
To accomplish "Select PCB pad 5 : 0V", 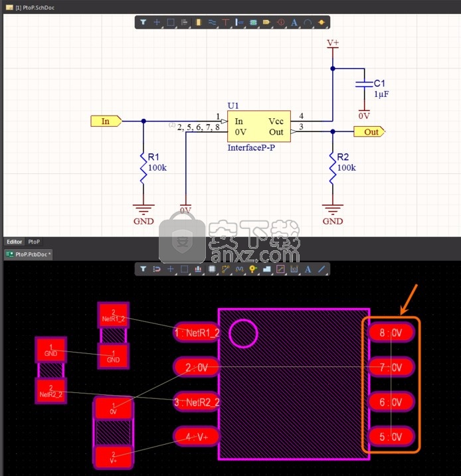I will tap(391, 437).
